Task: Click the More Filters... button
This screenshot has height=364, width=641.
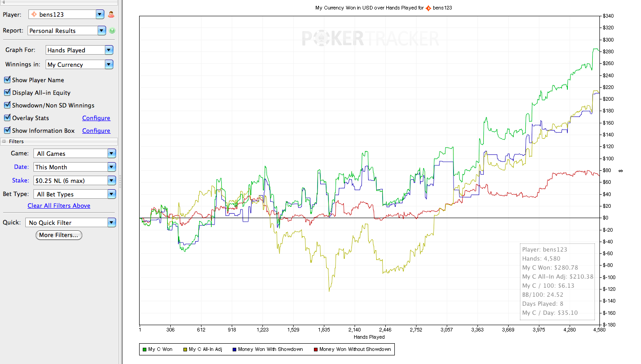Action: [59, 235]
